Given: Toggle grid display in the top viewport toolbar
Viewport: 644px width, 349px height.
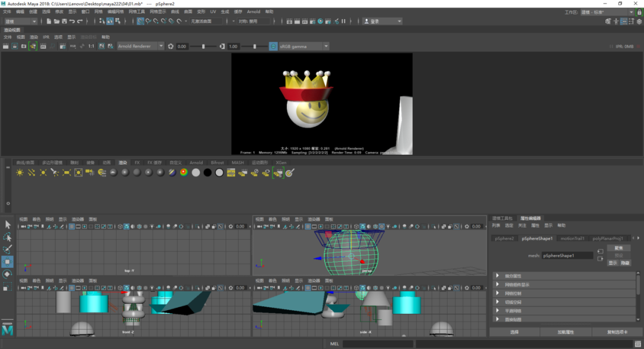Looking at the screenshot, I should [72, 227].
